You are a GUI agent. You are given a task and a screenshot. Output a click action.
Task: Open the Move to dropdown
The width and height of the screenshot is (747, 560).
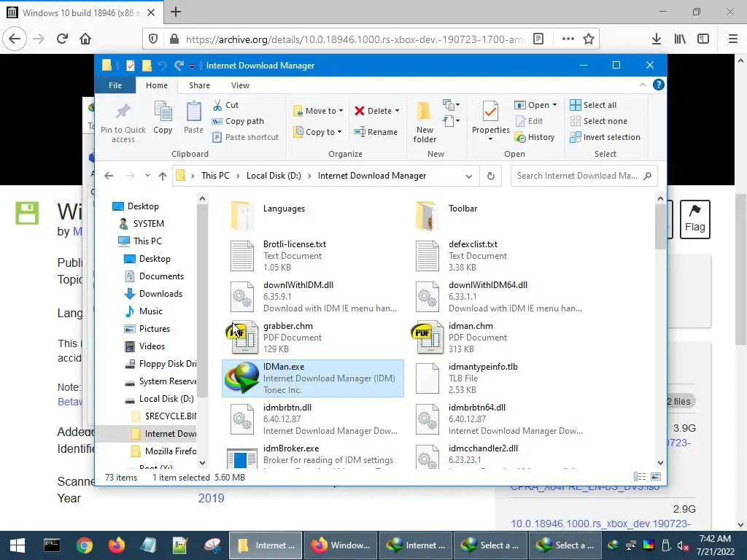click(318, 111)
